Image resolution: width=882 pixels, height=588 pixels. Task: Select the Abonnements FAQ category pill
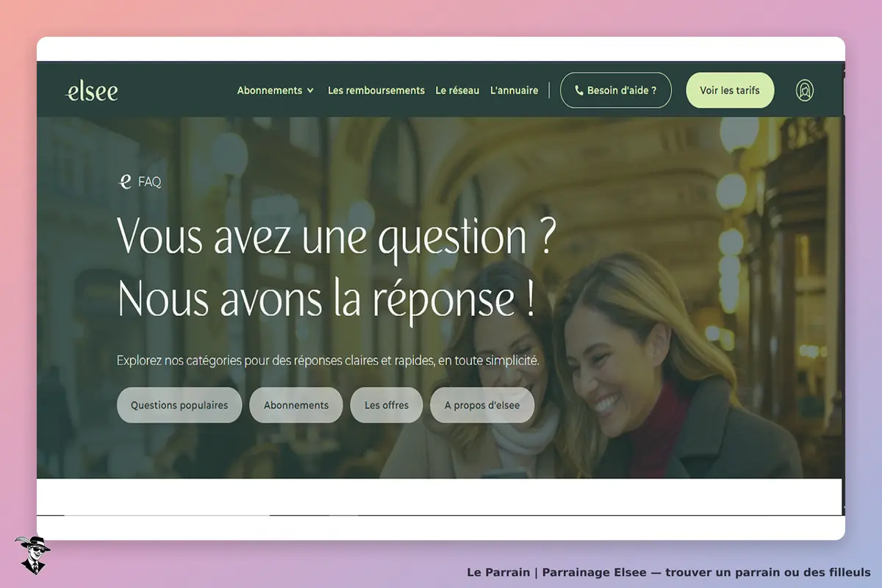tap(296, 405)
